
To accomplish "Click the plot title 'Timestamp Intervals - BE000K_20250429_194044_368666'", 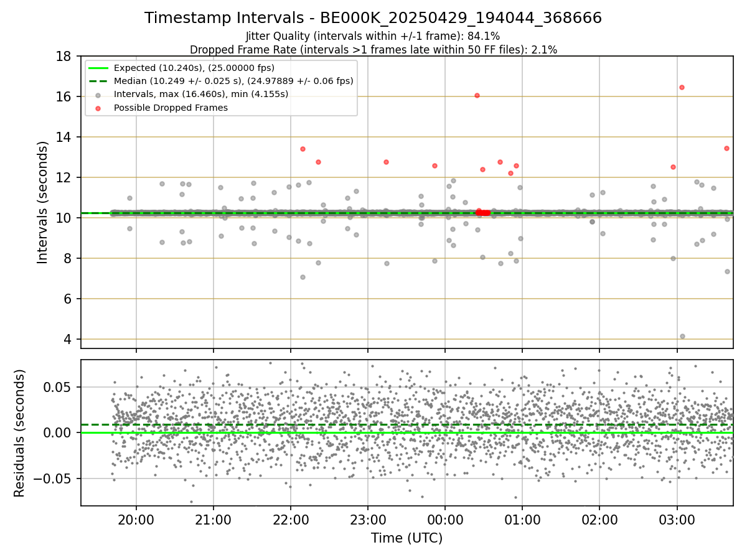I will click(x=373, y=18).
